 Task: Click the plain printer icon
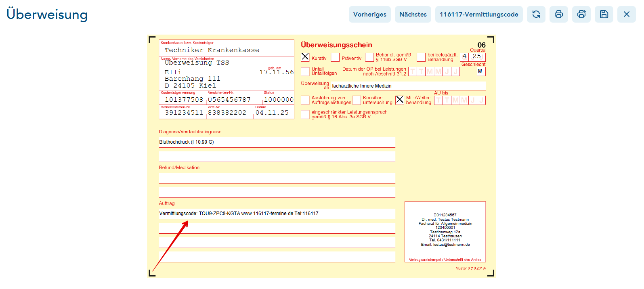tap(558, 15)
